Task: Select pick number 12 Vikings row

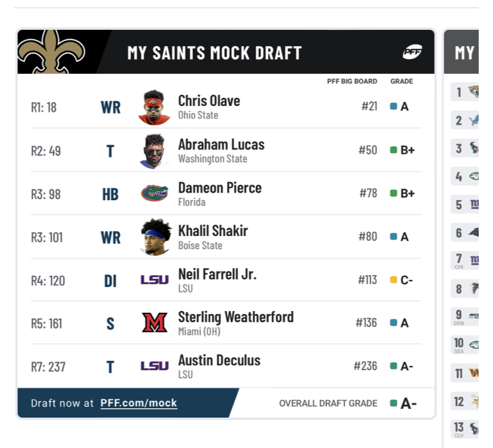Action: (464, 401)
